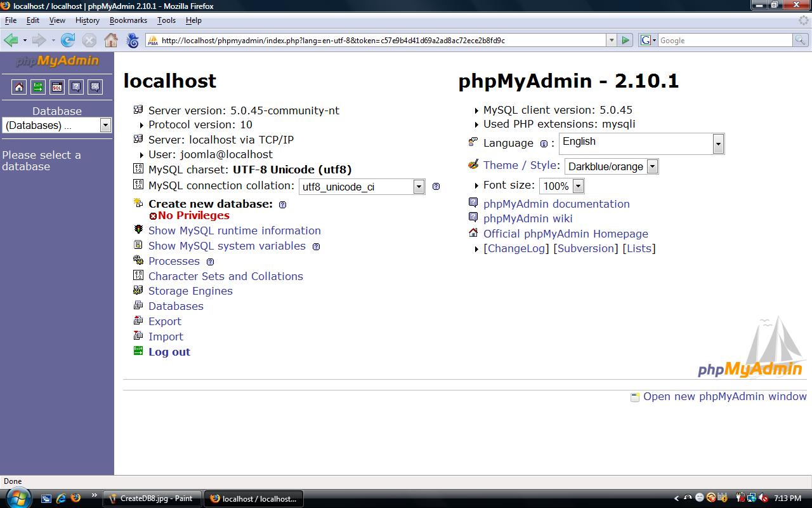Open the Theme / Style dropdown
Image resolution: width=812 pixels, height=508 pixels.
click(x=611, y=166)
